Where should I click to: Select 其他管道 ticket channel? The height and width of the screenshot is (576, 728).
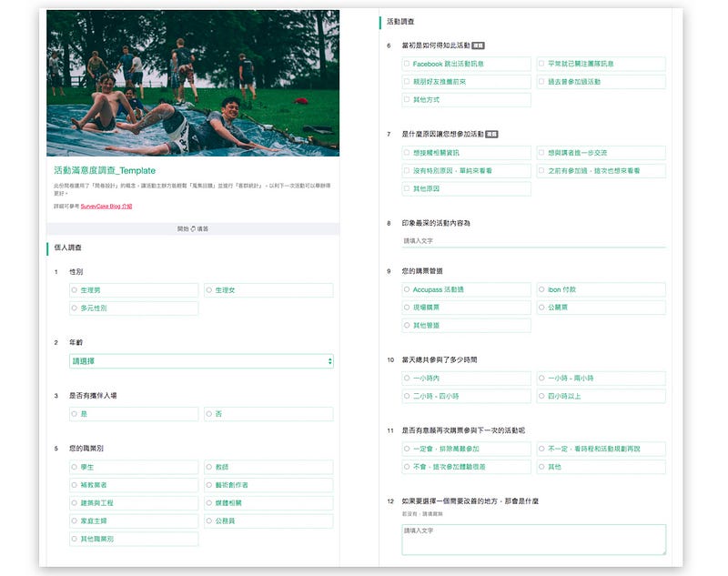pos(466,326)
